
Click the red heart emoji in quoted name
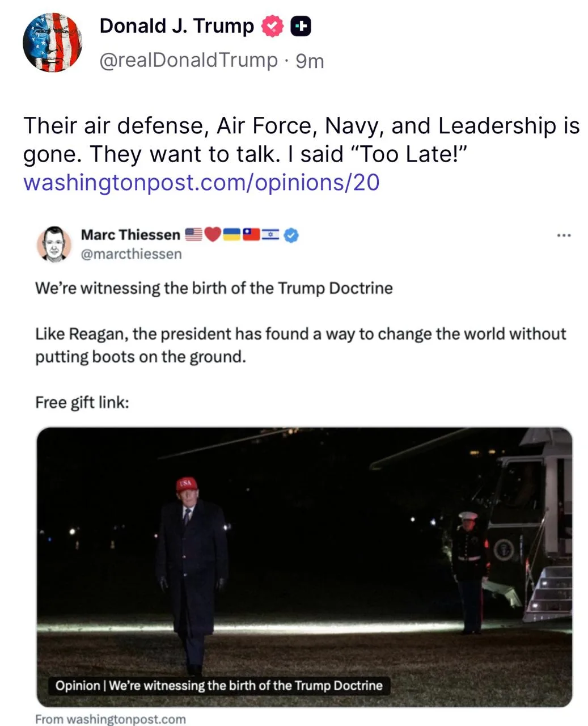coord(212,235)
